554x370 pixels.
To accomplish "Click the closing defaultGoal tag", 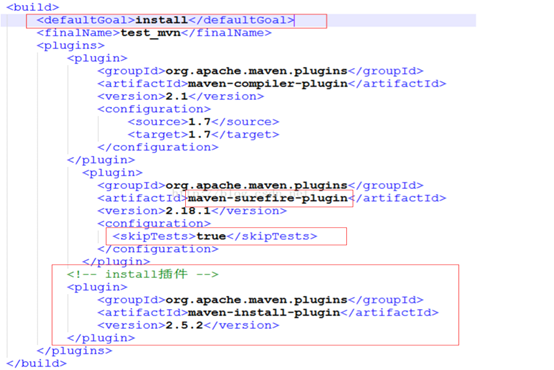I will point(241,20).
